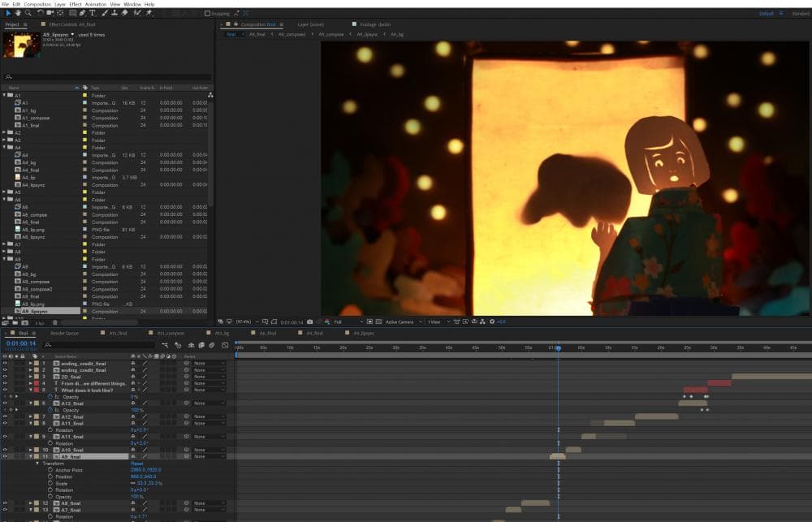This screenshot has width=812, height=522.
Task: Toggle the transparency grid in viewer
Action: click(378, 322)
